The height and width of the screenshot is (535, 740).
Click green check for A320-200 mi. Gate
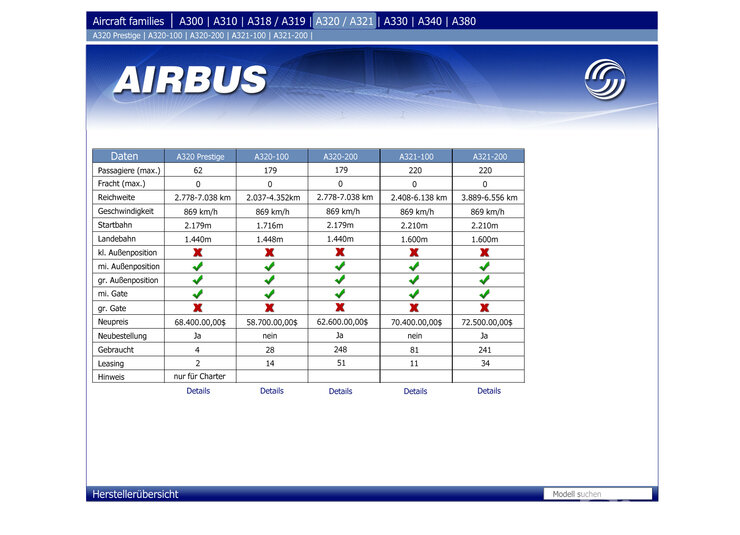(340, 293)
